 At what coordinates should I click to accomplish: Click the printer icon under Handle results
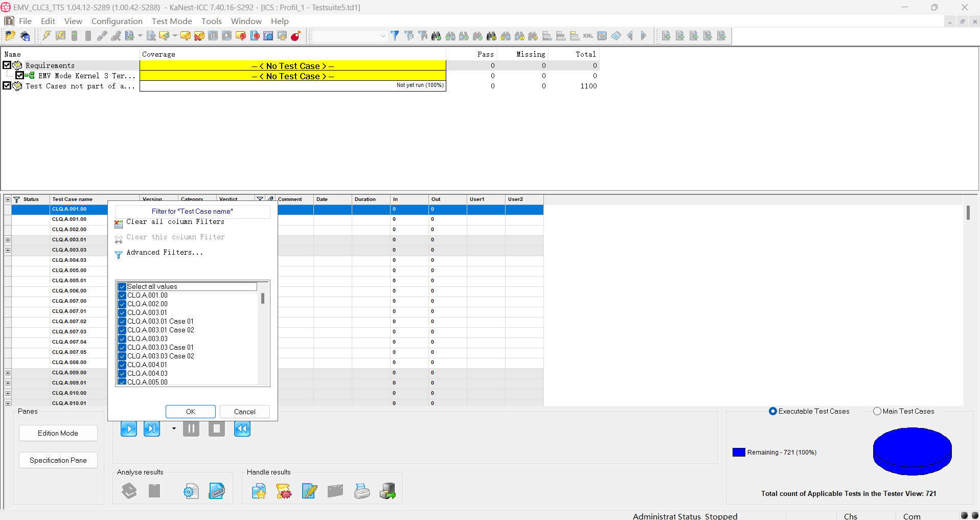pyautogui.click(x=362, y=491)
